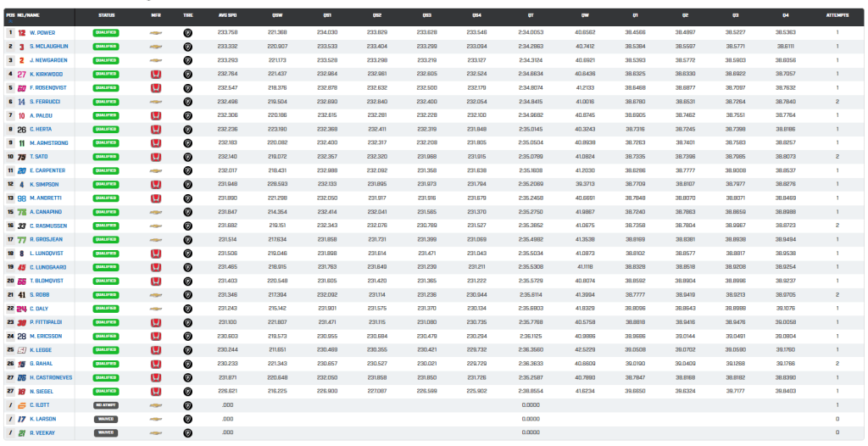Click the Honda logo in A. Palou's row
Screen dimensions: 868x446
coord(156,116)
